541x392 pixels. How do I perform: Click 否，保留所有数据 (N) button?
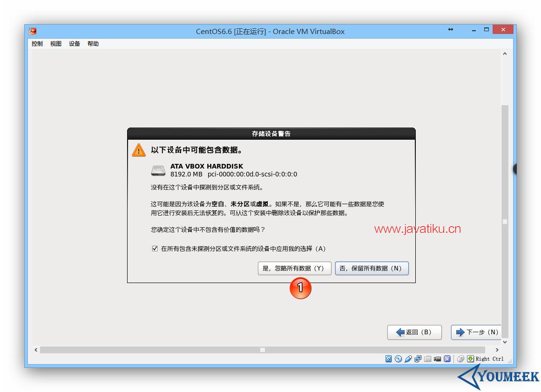point(372,269)
